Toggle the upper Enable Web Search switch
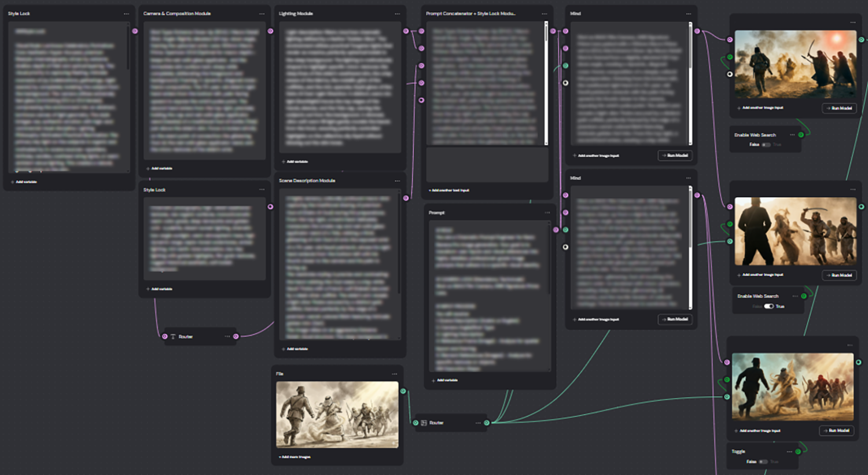This screenshot has height=475, width=868. (766, 145)
